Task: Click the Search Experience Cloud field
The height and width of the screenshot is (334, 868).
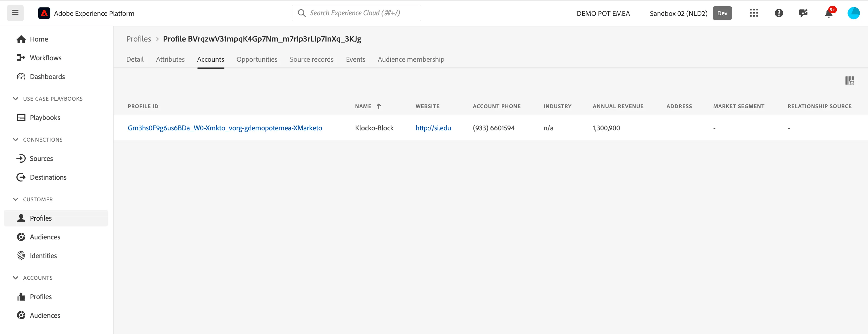Action: (356, 13)
